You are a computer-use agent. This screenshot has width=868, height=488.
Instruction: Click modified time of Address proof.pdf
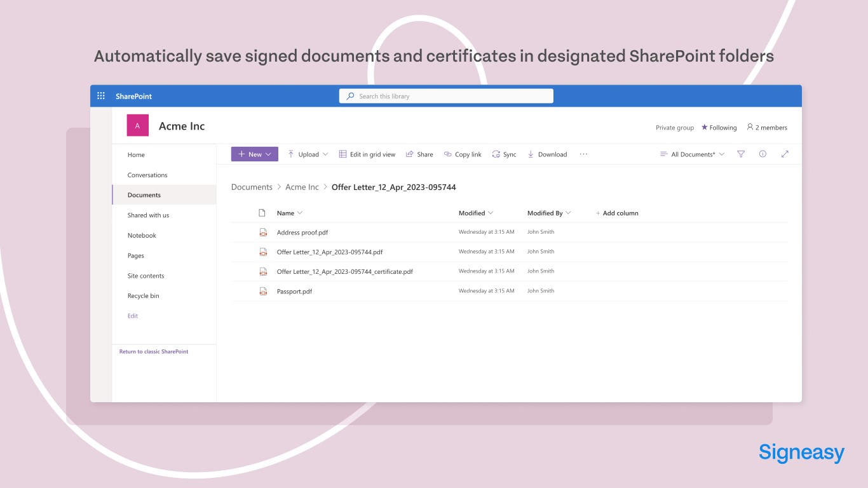click(x=487, y=232)
